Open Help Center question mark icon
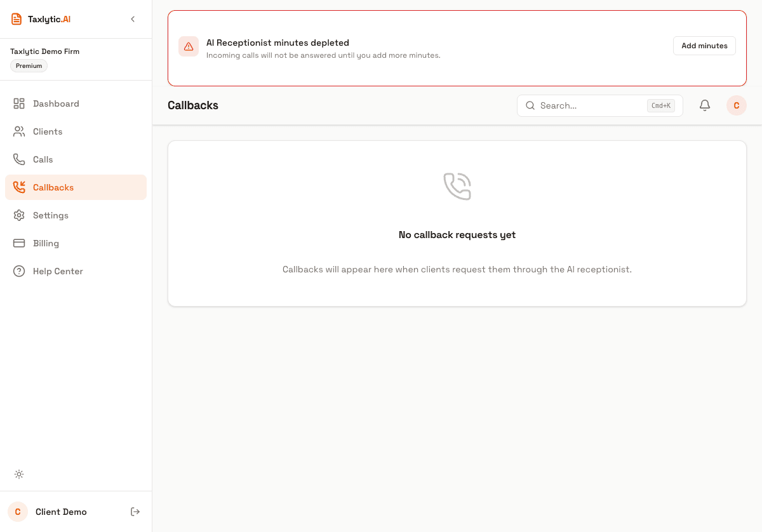The image size is (762, 532). point(19,271)
